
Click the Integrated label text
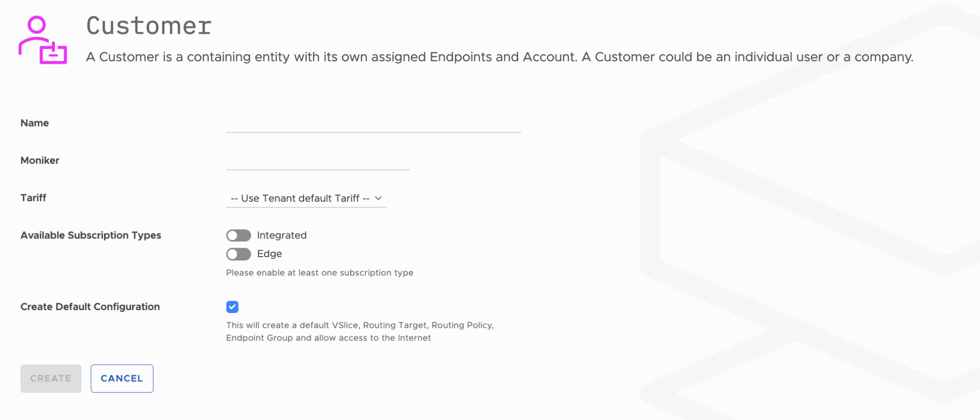282,236
